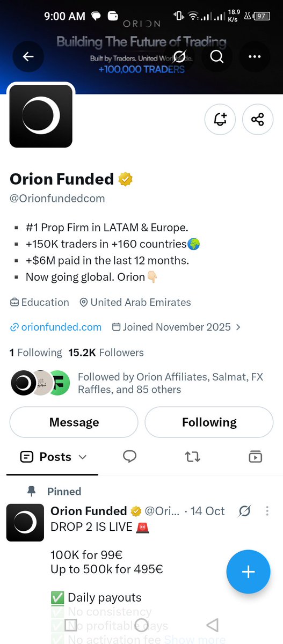Switch to the Replies tab icon

tap(129, 457)
